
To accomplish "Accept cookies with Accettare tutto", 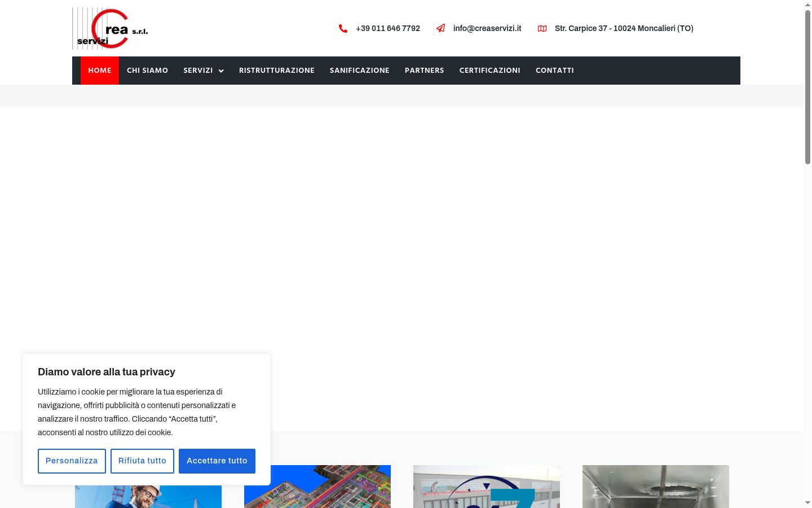I will 217,461.
